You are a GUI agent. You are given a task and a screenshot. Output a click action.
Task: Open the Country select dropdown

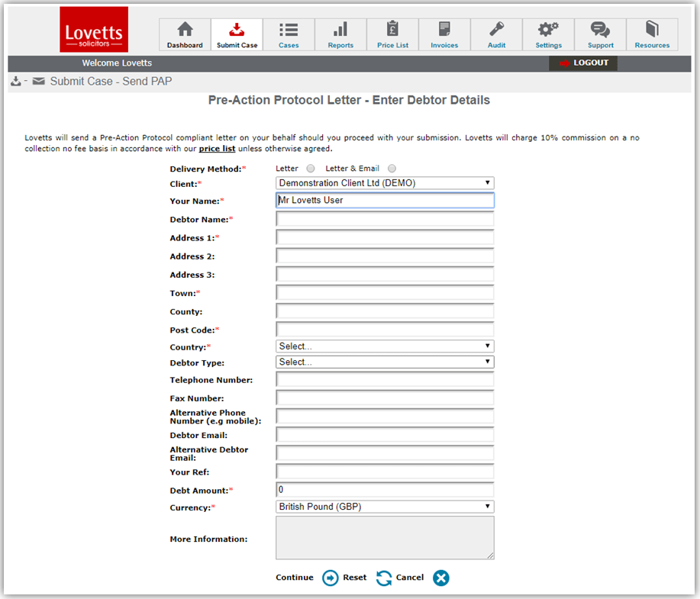pyautogui.click(x=385, y=346)
